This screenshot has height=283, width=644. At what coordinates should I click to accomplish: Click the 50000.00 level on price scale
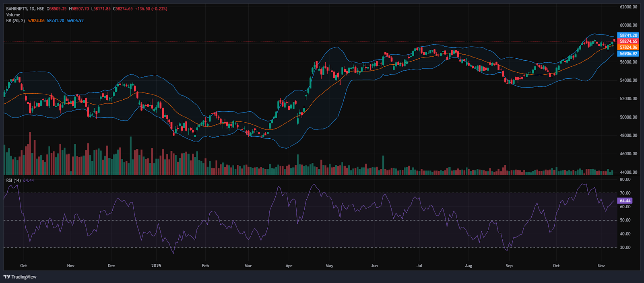(x=628, y=117)
